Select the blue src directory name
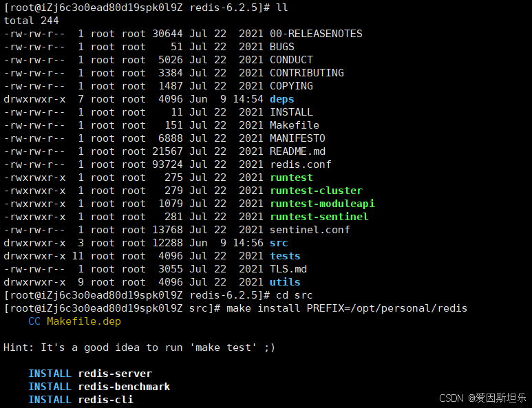The height and width of the screenshot is (408, 532). [x=279, y=243]
